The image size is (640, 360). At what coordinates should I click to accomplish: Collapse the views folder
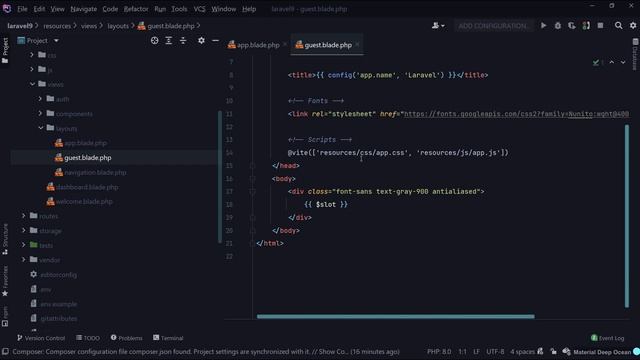pyautogui.click(x=32, y=84)
